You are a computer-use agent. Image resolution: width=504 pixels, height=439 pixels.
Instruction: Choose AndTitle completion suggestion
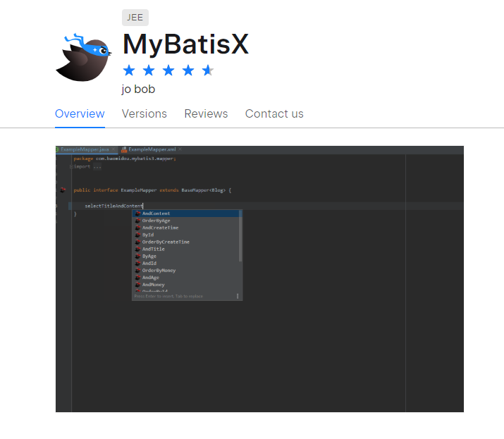pos(185,249)
